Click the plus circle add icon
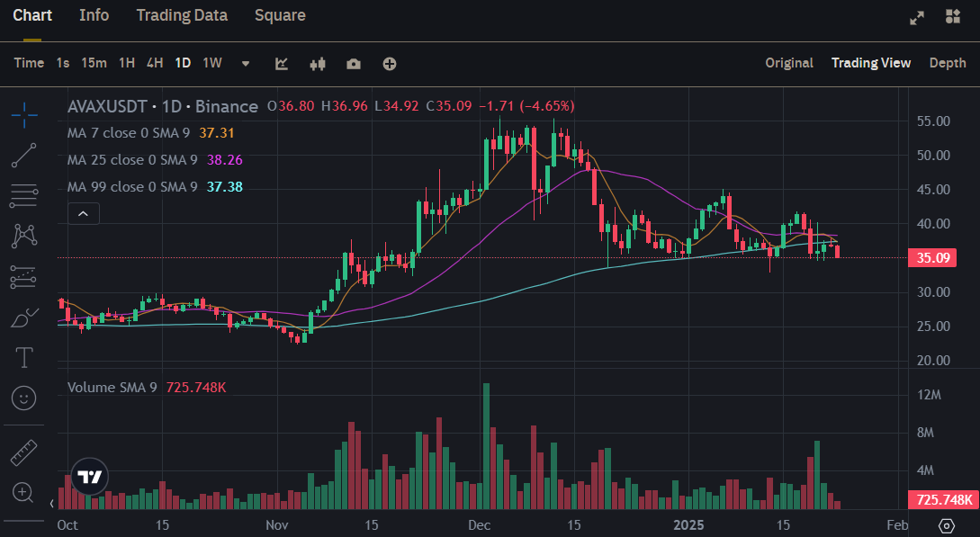 [390, 64]
